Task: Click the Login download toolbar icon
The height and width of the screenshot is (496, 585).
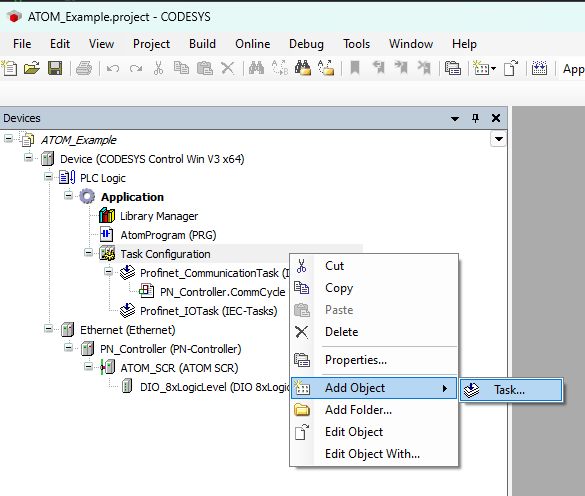Action: click(x=539, y=68)
